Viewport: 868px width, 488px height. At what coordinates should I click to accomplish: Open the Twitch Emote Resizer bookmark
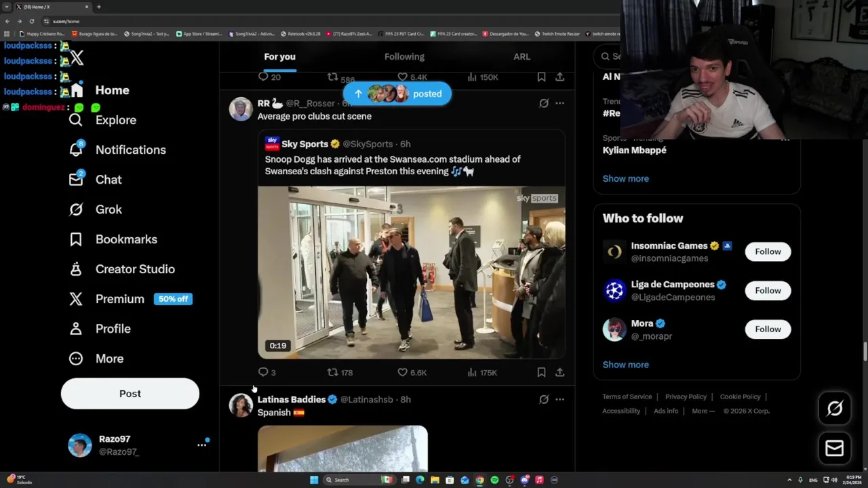point(557,34)
